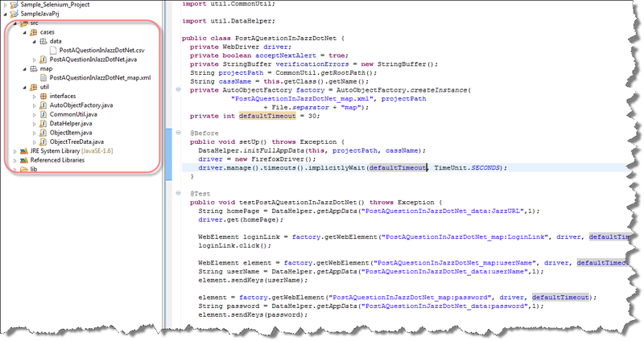Click the Sample_Selenium_Project project icon
The image size is (644, 341).
click(x=14, y=5)
